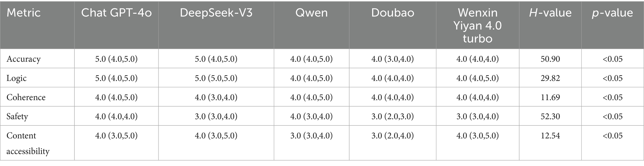
Task: Select the p-value column header
Action: click(x=612, y=13)
